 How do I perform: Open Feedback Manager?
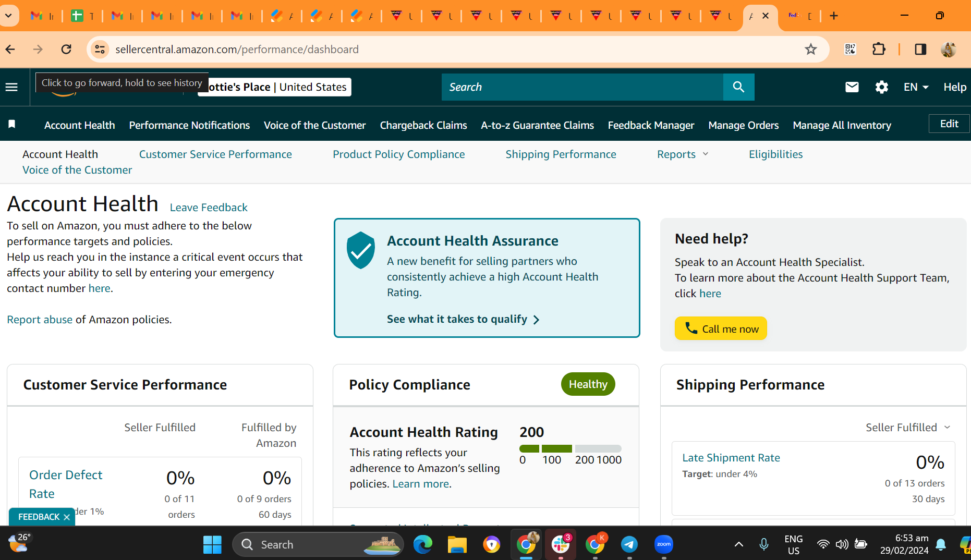tap(651, 125)
